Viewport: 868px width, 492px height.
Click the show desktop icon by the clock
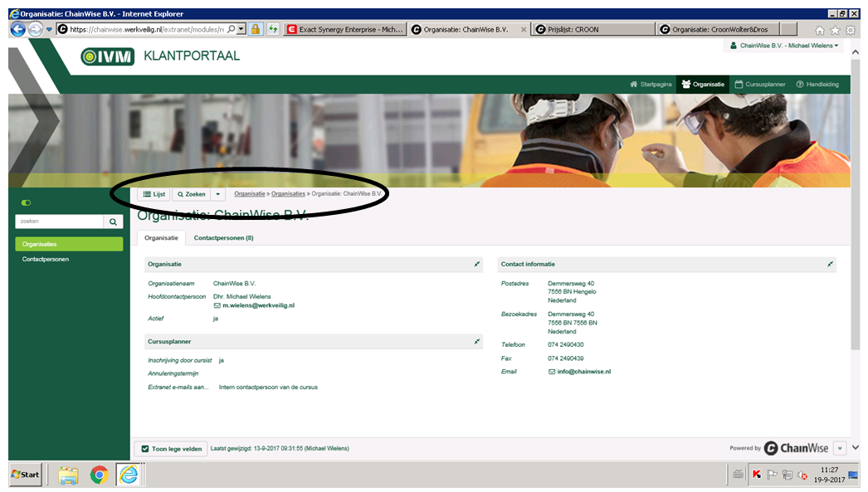pos(853,475)
